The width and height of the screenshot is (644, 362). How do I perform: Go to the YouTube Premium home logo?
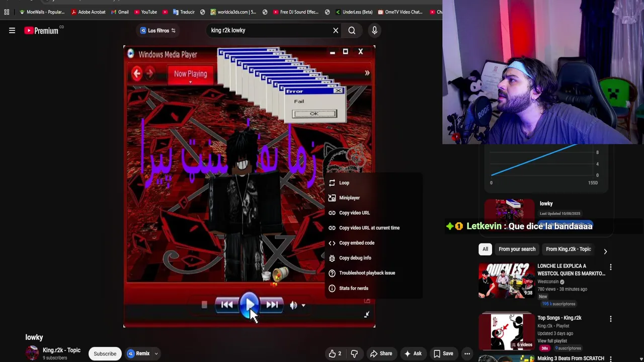pyautogui.click(x=41, y=31)
